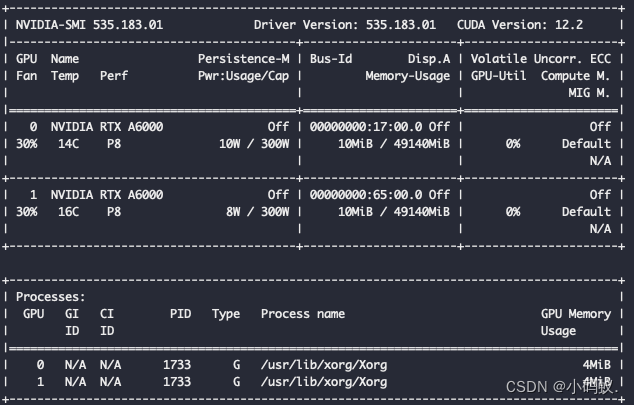
Task: Select /usr/lib/xorg/Xorg in GPU 1 process row
Action: 324,382
